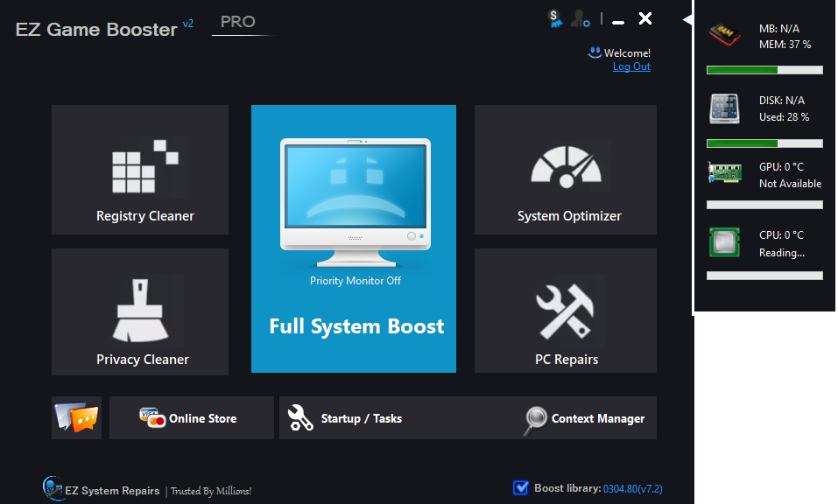Click the Startup / Tasks wrench icon
This screenshot has height=504, width=838.
tap(300, 417)
